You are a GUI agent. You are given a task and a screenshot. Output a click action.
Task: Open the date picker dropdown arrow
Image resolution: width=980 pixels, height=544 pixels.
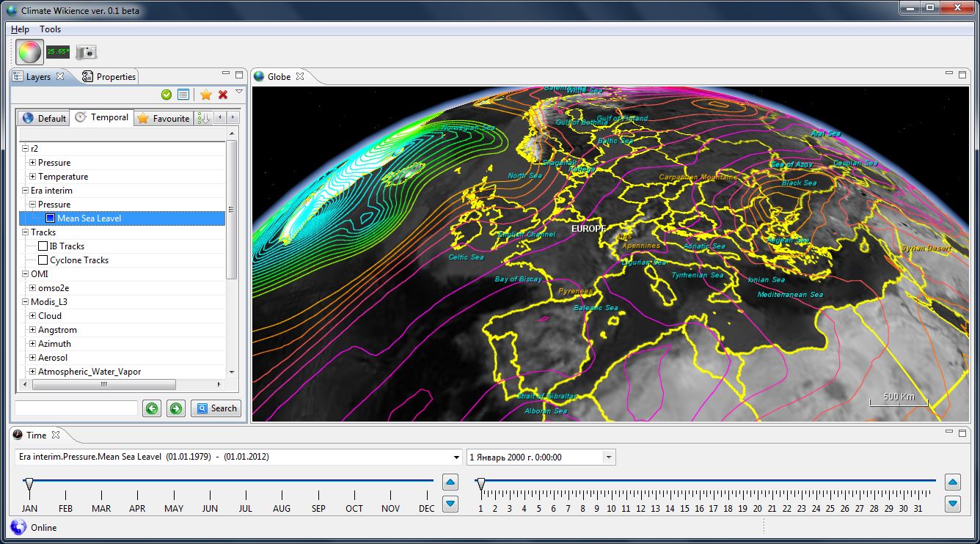point(608,457)
